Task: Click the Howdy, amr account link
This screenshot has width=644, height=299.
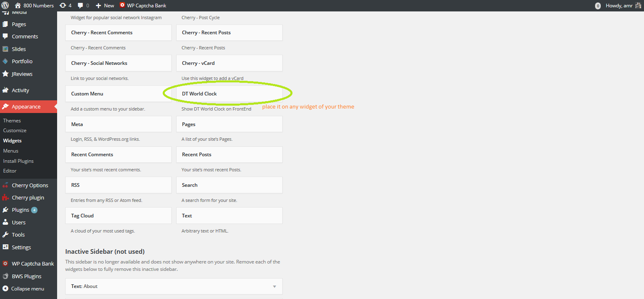Action: coord(619,5)
